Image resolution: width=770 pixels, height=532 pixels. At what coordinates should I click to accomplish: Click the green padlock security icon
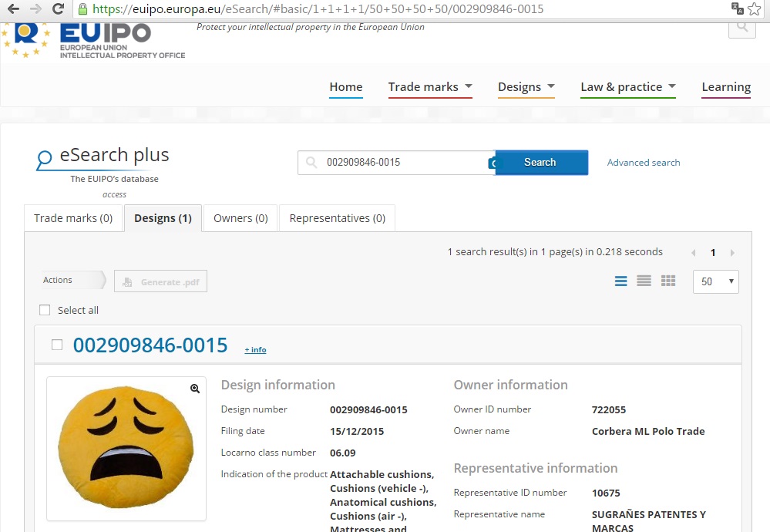click(x=83, y=8)
